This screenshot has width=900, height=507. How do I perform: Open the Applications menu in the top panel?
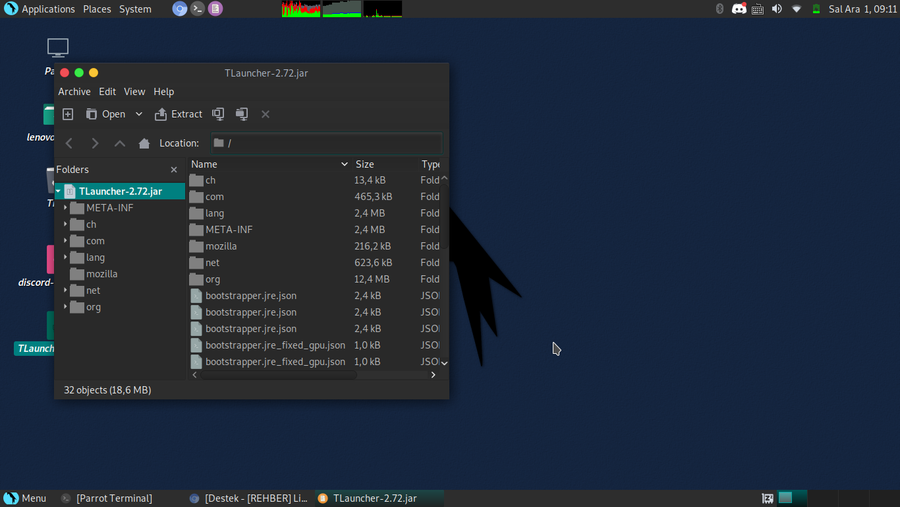click(x=48, y=9)
